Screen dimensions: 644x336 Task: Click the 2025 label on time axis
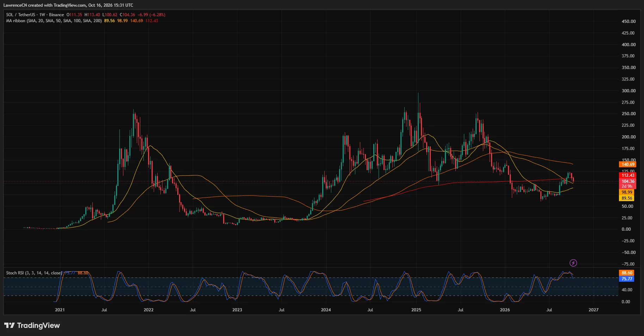(416, 310)
